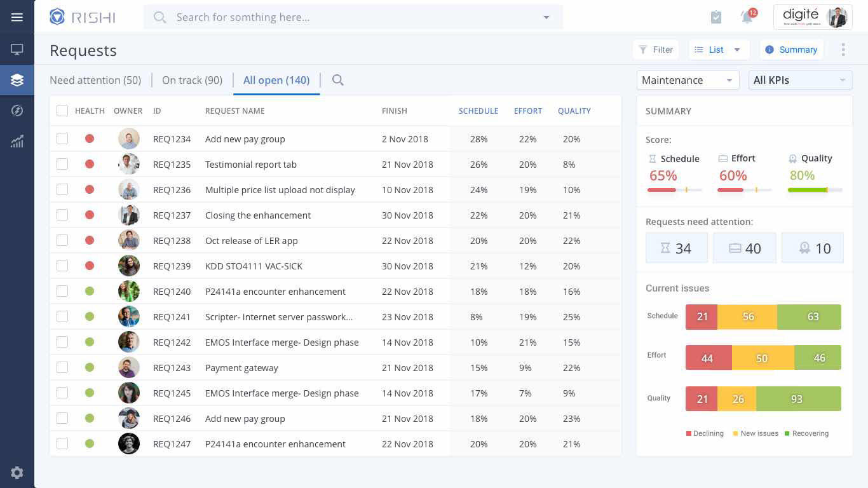This screenshot has width=868, height=488.
Task: Click the Filter button
Action: [656, 50]
